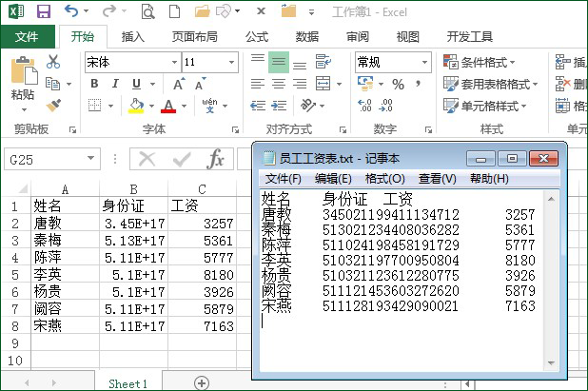Toggle wrap text icon
This screenshot has height=391, width=588.
323,62
